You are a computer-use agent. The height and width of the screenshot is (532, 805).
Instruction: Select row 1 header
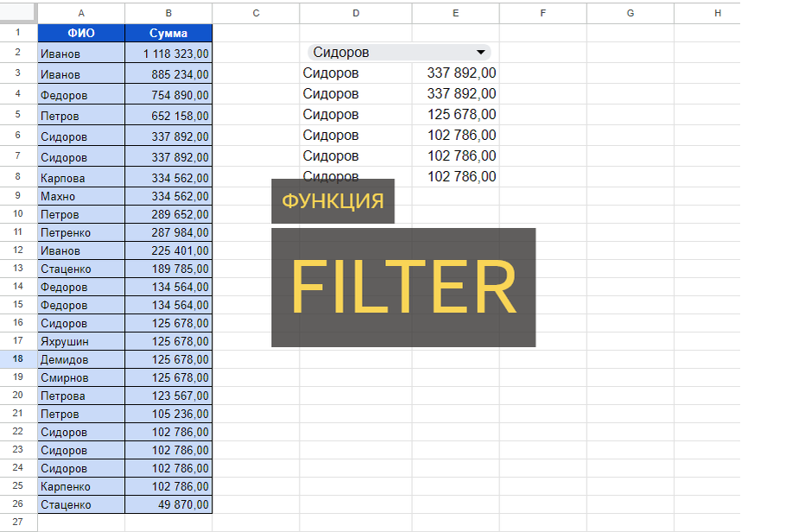pos(18,33)
